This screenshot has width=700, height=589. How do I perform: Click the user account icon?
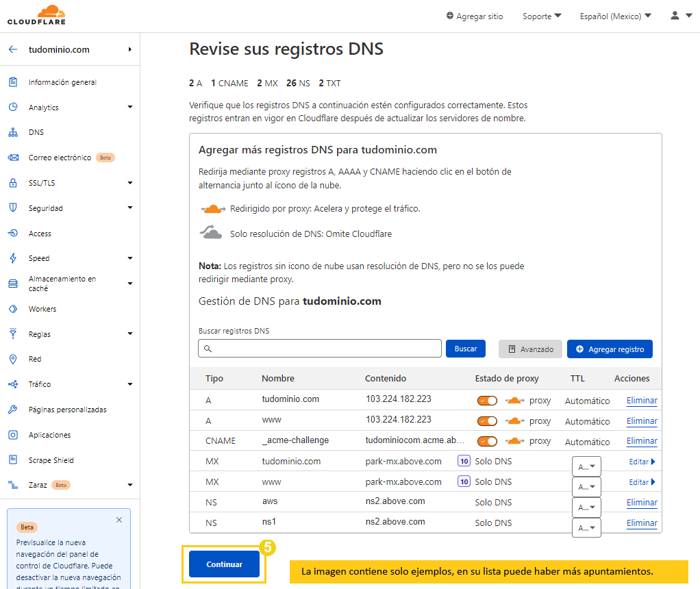click(675, 16)
